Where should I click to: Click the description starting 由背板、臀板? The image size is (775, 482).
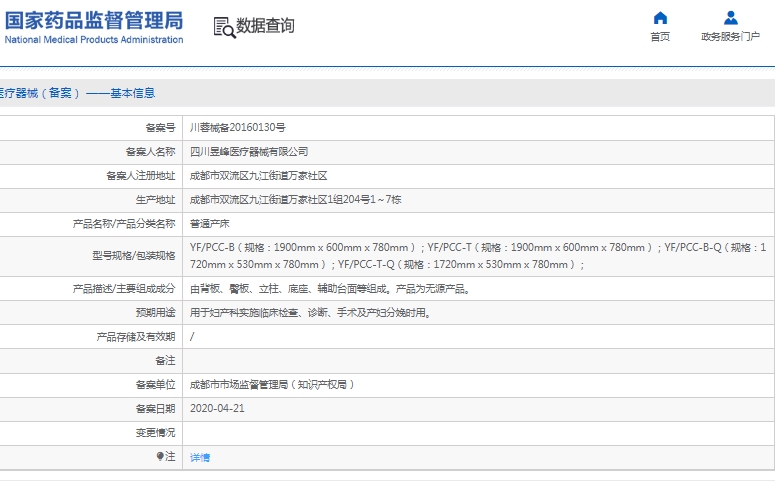330,289
